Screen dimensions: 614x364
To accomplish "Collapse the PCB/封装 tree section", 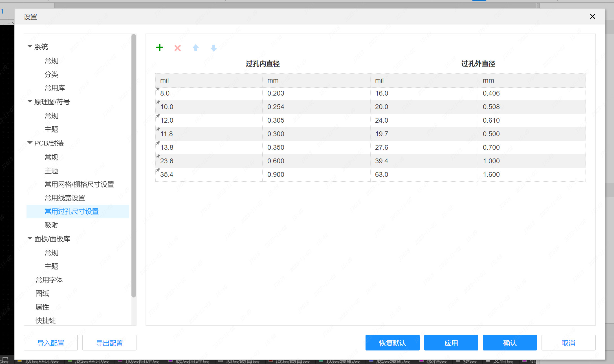I will [30, 143].
